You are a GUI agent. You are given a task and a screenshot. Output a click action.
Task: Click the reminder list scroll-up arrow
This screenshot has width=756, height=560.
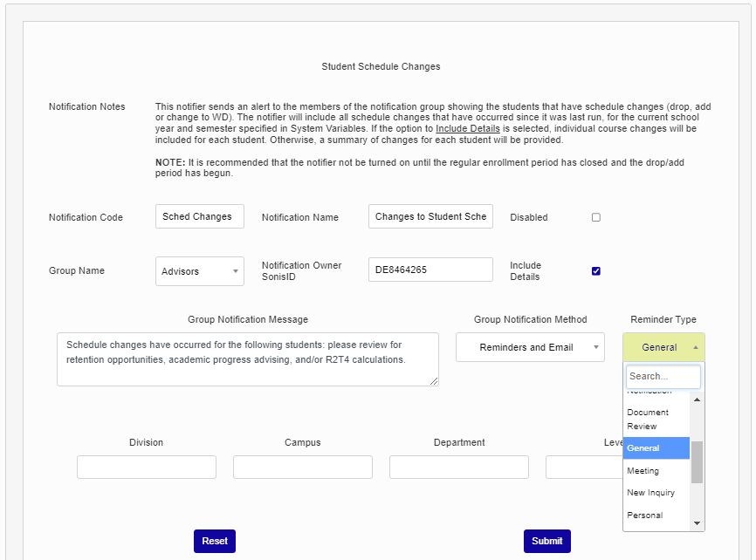coord(697,400)
